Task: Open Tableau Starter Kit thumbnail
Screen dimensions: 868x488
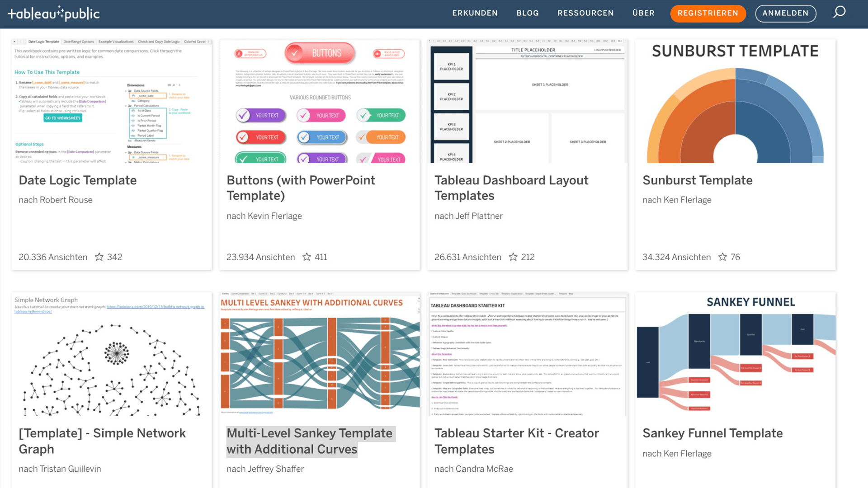Action: tap(527, 355)
